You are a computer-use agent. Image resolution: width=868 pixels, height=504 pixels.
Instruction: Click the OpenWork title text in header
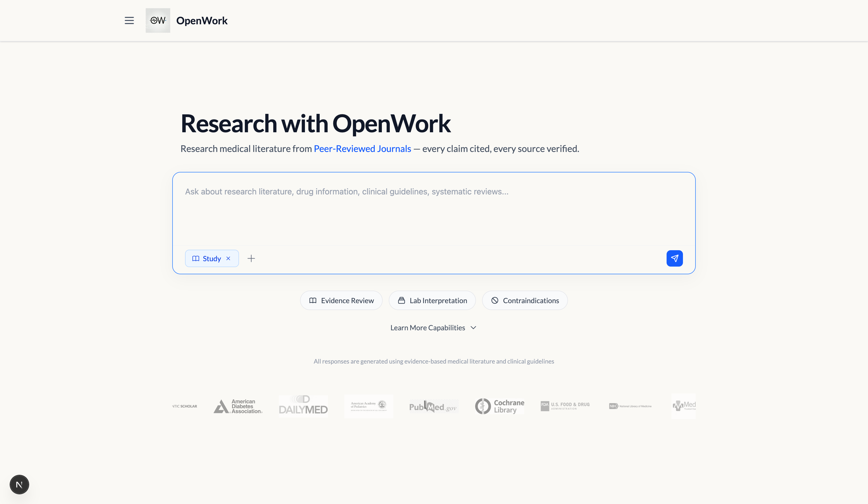(202, 21)
